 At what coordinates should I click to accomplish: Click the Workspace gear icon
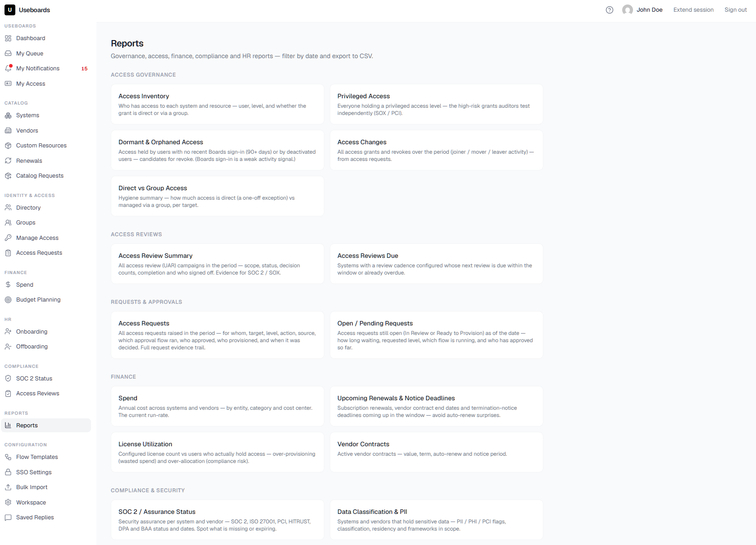click(8, 502)
